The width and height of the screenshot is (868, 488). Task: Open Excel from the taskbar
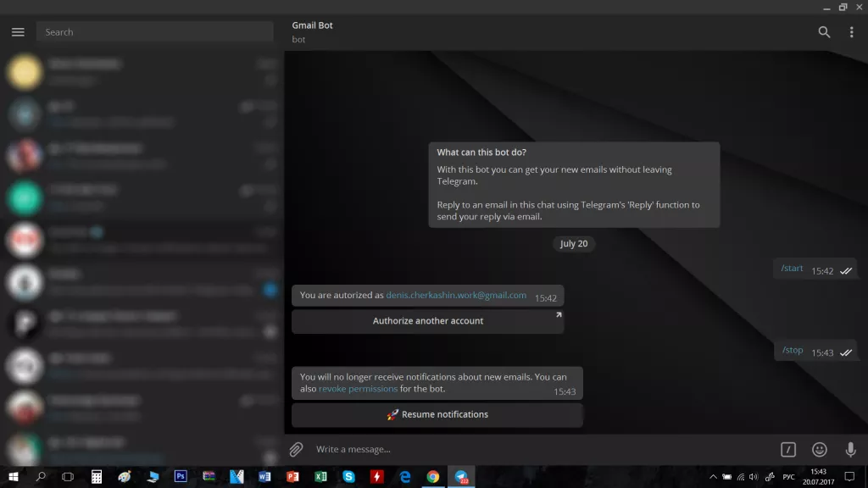[x=320, y=477]
